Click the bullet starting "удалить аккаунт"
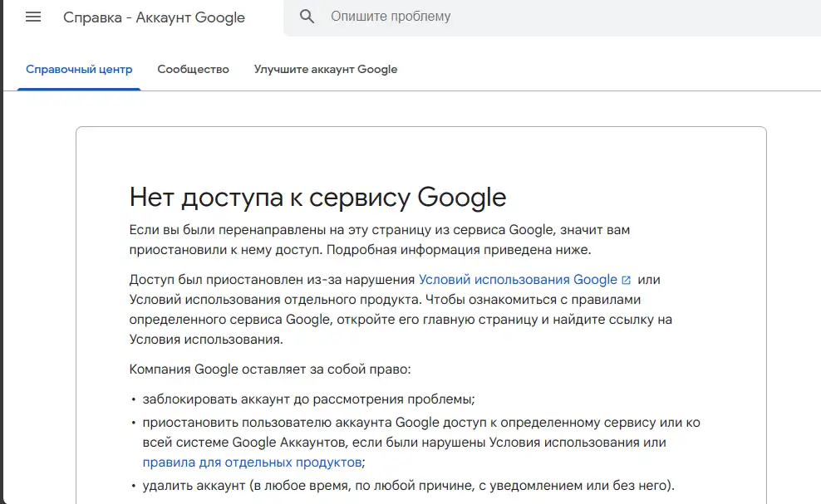 click(x=396, y=485)
